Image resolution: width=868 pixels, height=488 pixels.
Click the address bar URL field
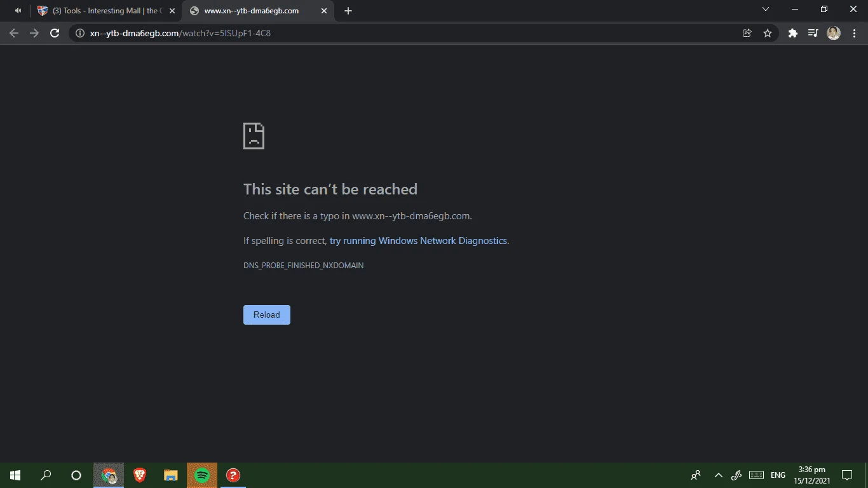click(x=407, y=33)
